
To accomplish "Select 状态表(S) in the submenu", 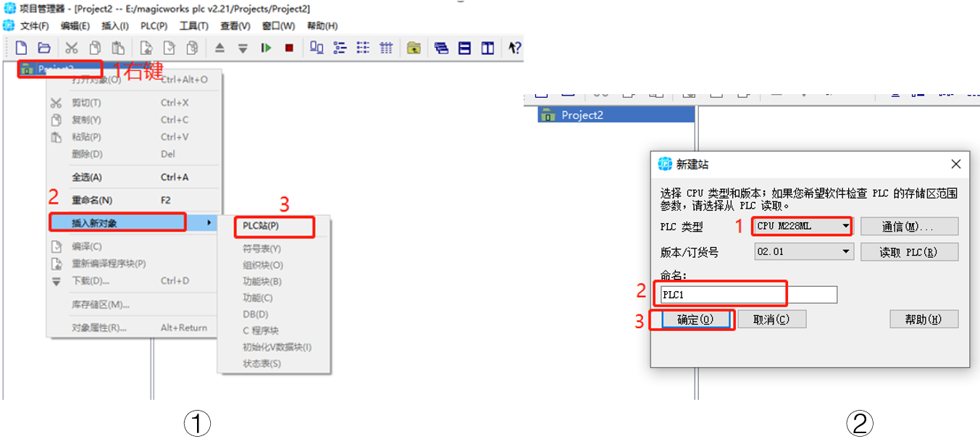I will pos(274,364).
